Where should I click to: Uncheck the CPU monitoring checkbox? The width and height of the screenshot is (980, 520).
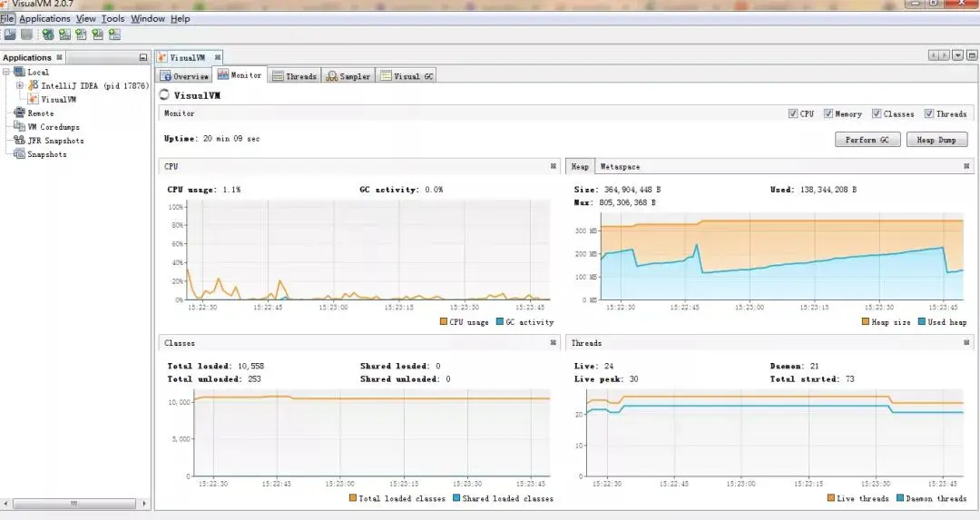tap(793, 113)
